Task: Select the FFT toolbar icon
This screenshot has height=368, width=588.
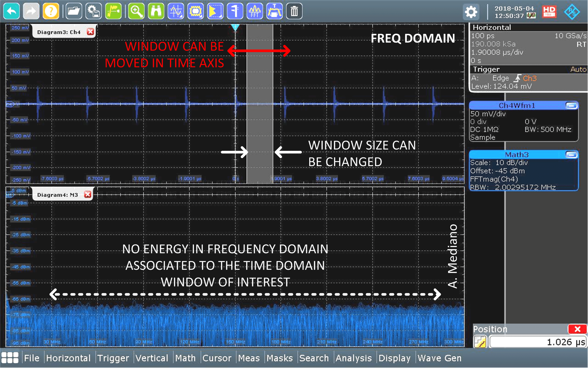Action: tap(255, 11)
